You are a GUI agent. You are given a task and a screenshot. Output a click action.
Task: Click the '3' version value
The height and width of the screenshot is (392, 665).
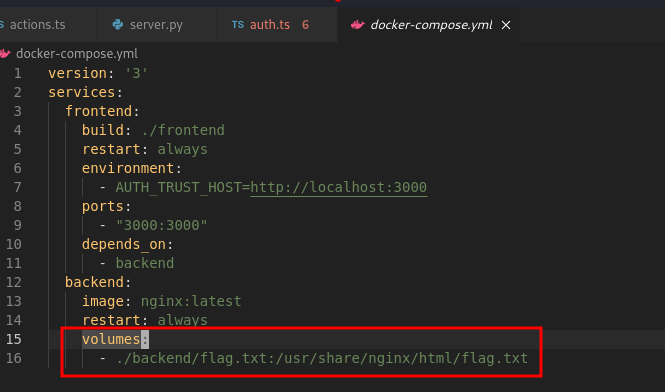click(136, 73)
